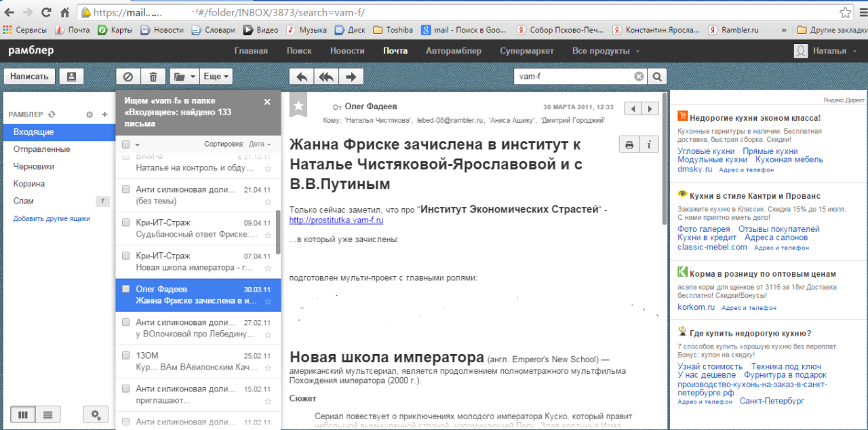Click the message list scrollbar thumb
The width and height of the screenshot is (868, 430).
(x=277, y=232)
